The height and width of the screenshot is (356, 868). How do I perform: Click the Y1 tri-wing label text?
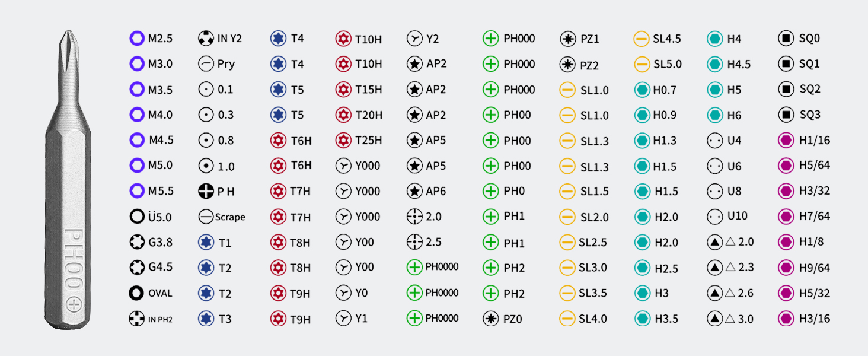point(362,319)
